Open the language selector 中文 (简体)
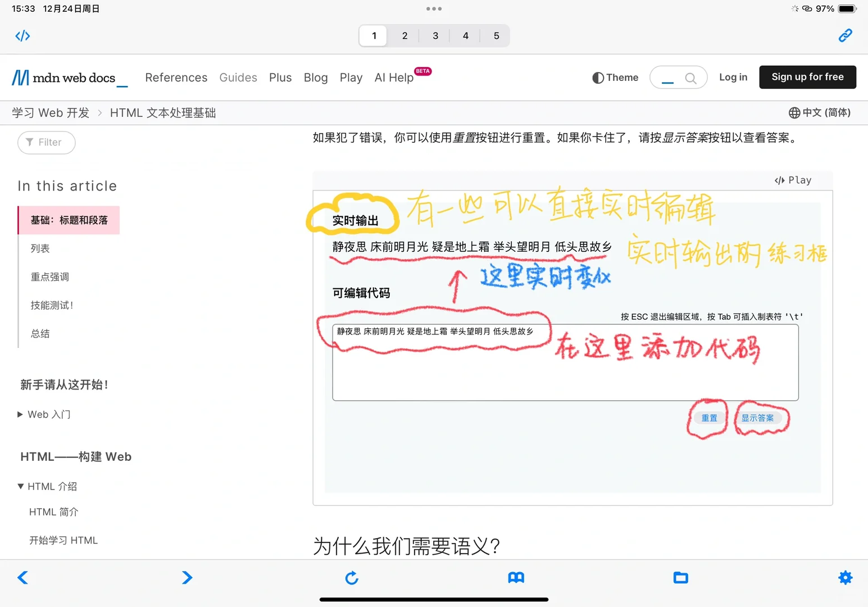 (x=819, y=112)
